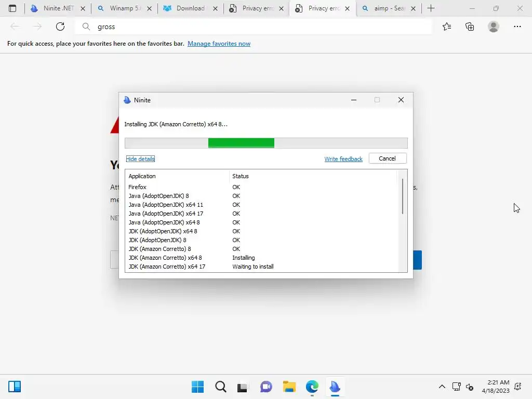
Task: Open Task View on taskbar
Action: (242, 387)
